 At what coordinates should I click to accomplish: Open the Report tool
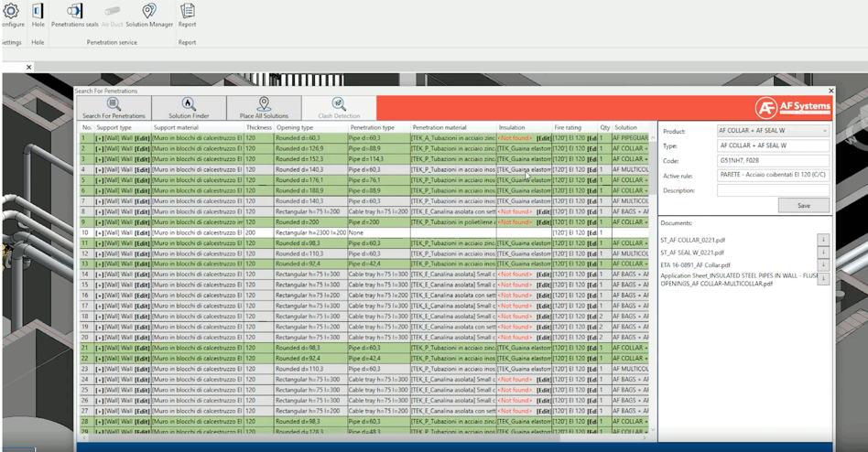(187, 16)
